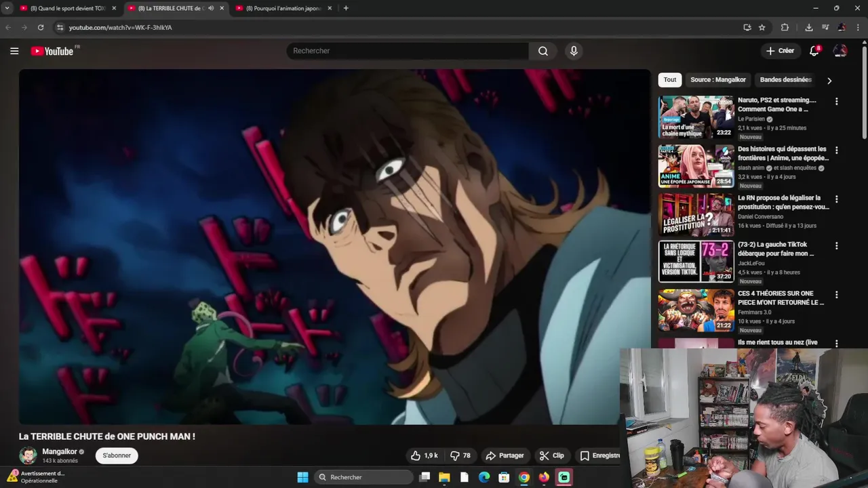Open Chrome extensions puzzle icon
This screenshot has height=488, width=868.
[785, 27]
